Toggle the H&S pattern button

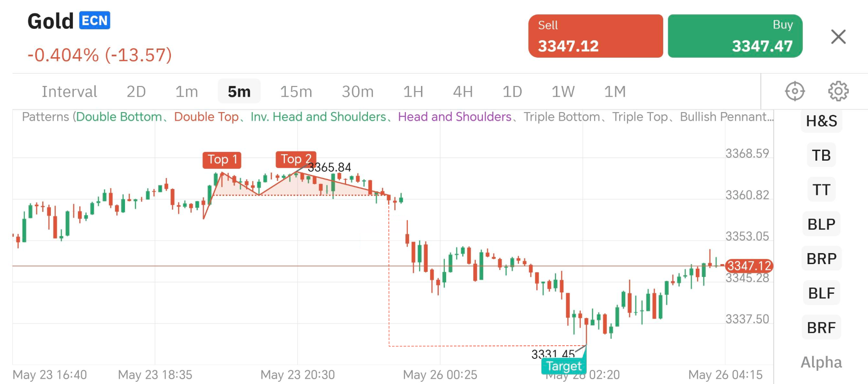[x=821, y=121]
